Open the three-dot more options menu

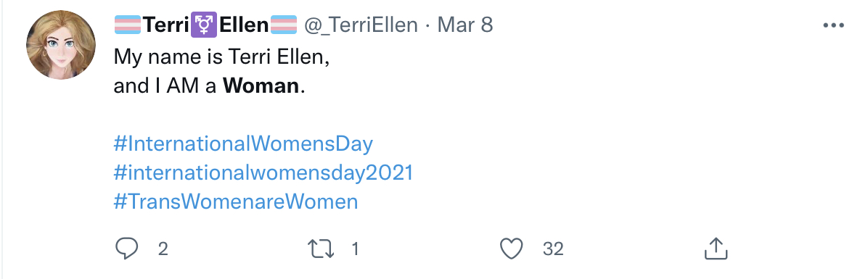pyautogui.click(x=833, y=25)
